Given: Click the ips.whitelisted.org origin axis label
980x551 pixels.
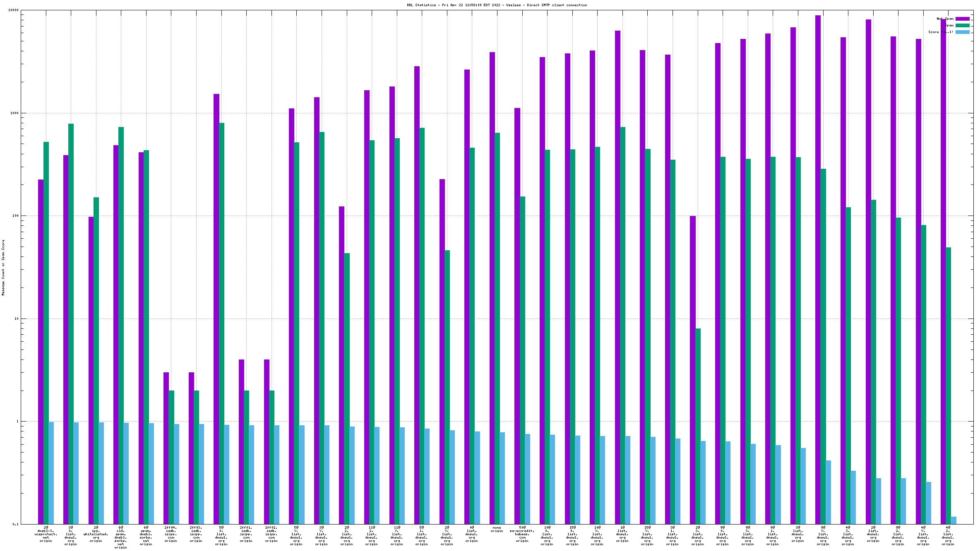Looking at the screenshot, I should [x=96, y=534].
